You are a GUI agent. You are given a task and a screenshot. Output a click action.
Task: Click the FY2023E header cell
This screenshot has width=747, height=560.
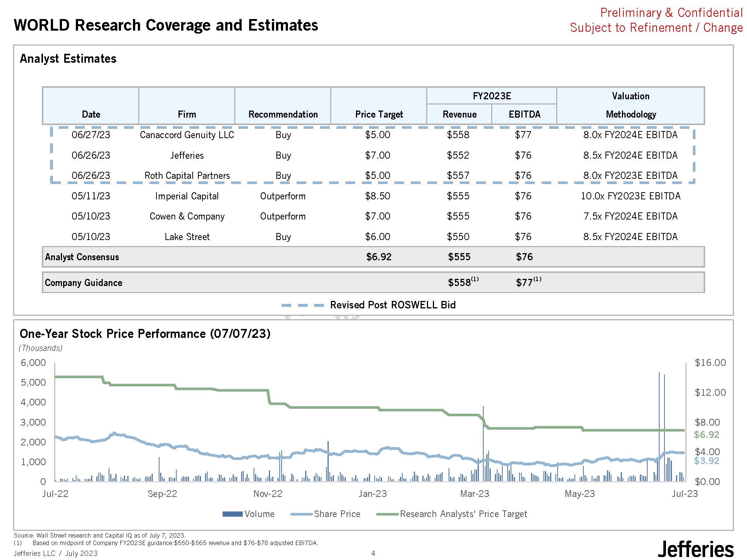click(x=492, y=96)
